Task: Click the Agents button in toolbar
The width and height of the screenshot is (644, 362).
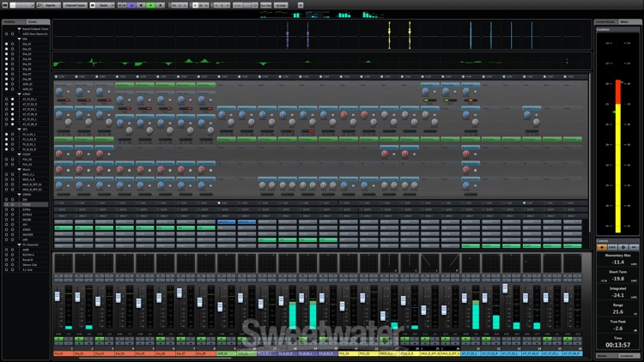Action: (51, 5)
